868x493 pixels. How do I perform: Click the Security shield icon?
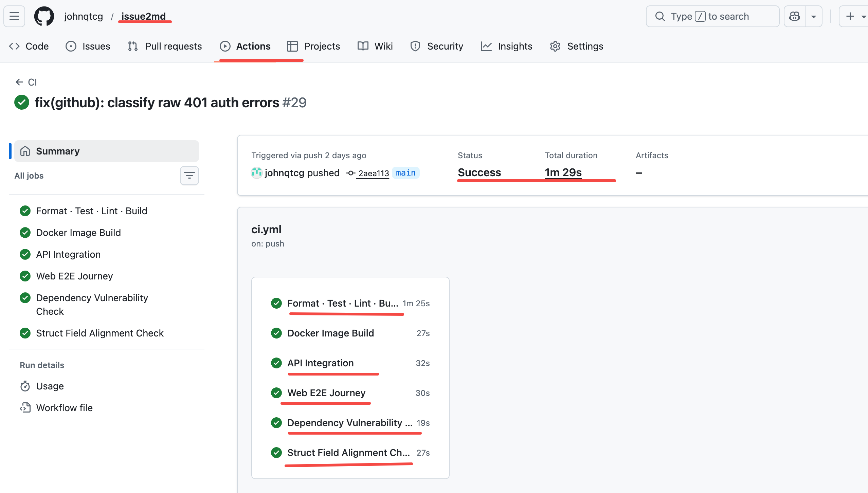click(x=415, y=46)
